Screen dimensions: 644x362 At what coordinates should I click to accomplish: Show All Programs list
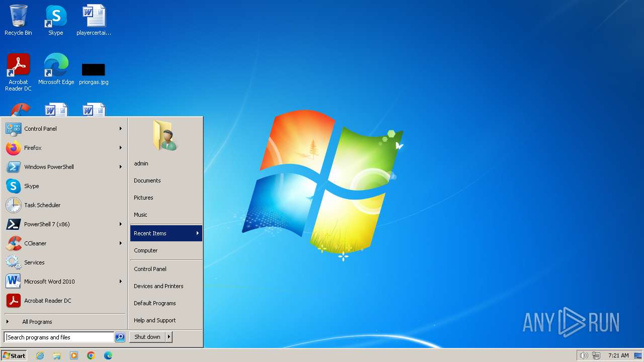64,322
